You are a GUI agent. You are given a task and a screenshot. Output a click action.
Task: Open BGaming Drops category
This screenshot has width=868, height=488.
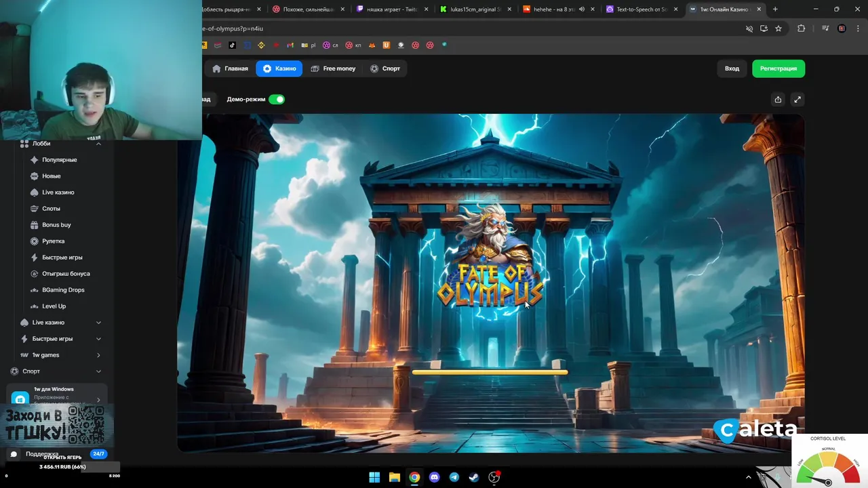click(63, 290)
